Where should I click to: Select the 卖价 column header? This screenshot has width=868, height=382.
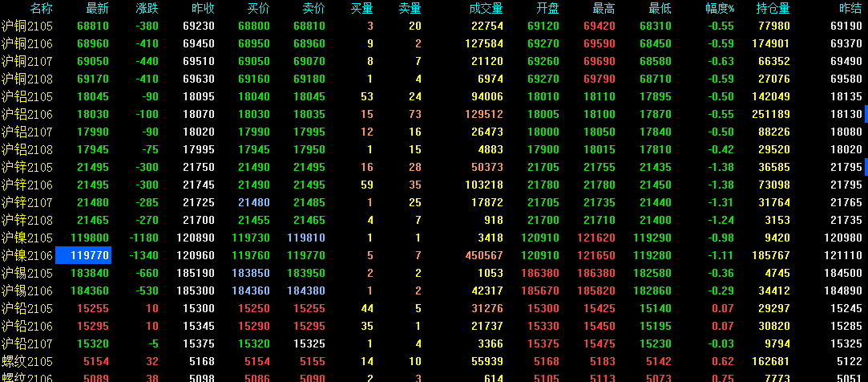coord(314,8)
